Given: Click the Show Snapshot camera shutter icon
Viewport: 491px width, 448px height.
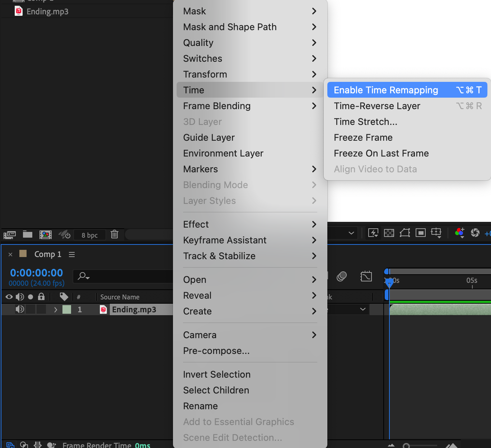Looking at the screenshot, I should (475, 233).
